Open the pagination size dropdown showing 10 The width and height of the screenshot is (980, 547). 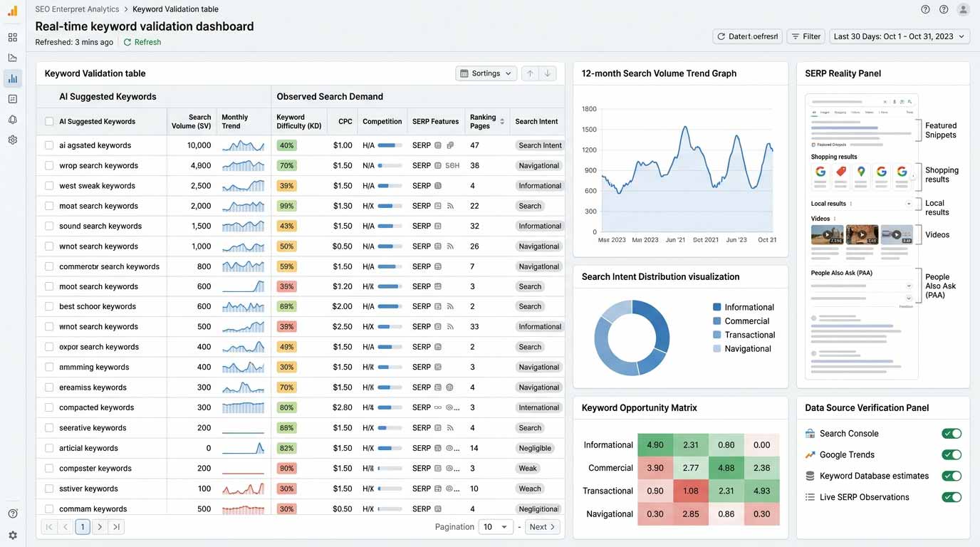tap(496, 527)
